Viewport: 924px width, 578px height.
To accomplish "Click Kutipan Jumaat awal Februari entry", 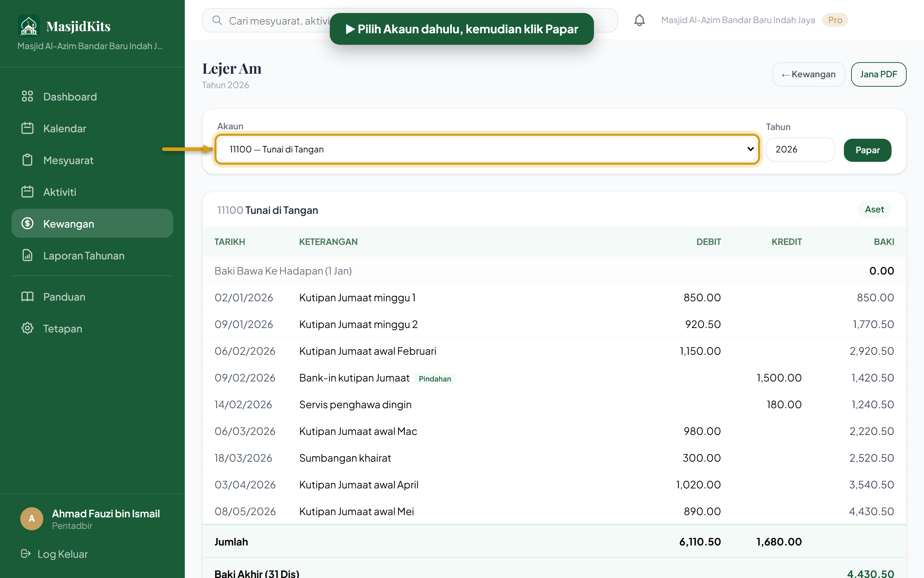I will click(368, 350).
